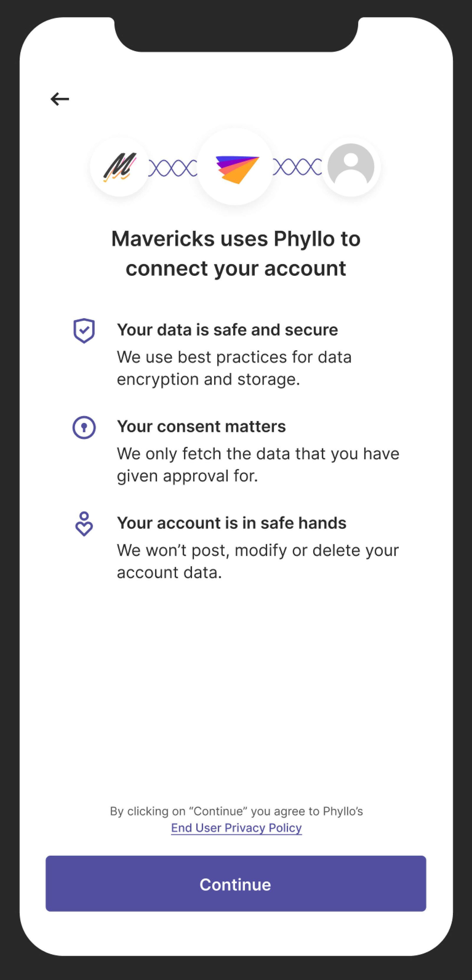Viewport: 472px width, 980px height.
Task: Click the person-with-heart icon
Action: [x=84, y=524]
